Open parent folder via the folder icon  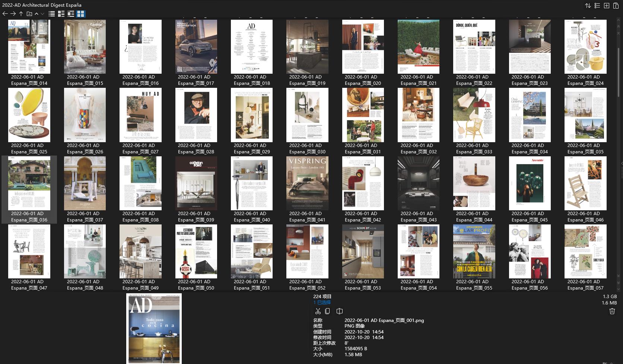(29, 14)
